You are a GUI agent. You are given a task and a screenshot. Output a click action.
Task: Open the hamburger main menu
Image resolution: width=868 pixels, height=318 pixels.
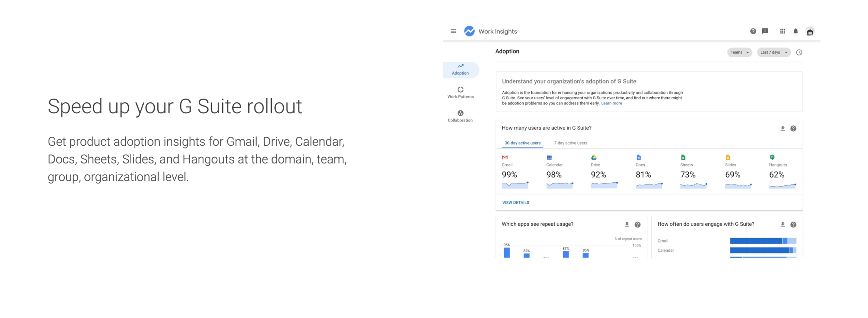click(x=453, y=31)
